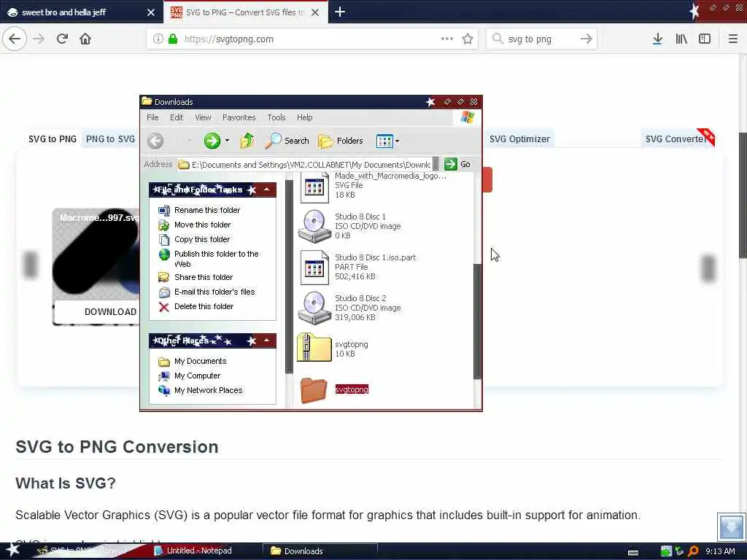Select Studio 8 Disc 1 ISO image
This screenshot has width=747, height=560.
[x=314, y=226]
